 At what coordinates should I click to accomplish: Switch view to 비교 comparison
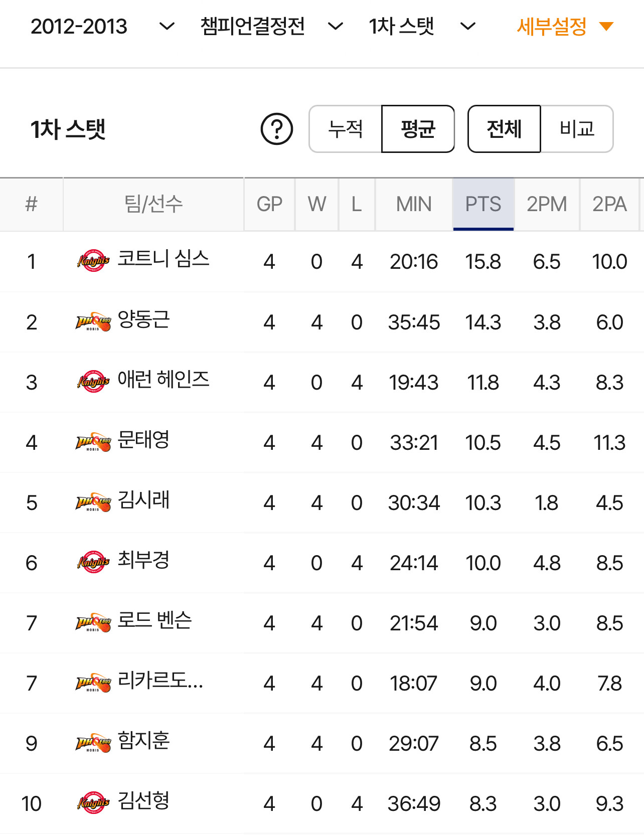pos(577,129)
